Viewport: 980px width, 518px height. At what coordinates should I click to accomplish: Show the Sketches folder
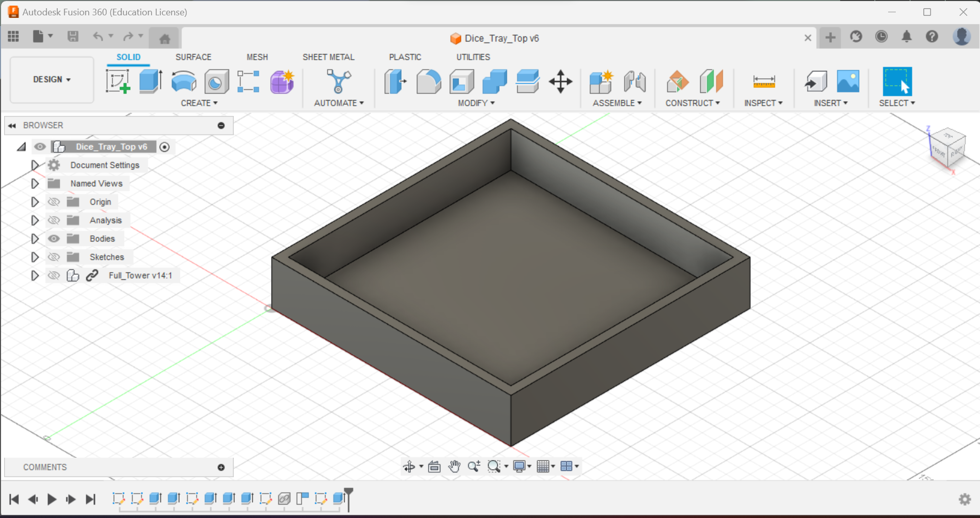pyautogui.click(x=54, y=257)
